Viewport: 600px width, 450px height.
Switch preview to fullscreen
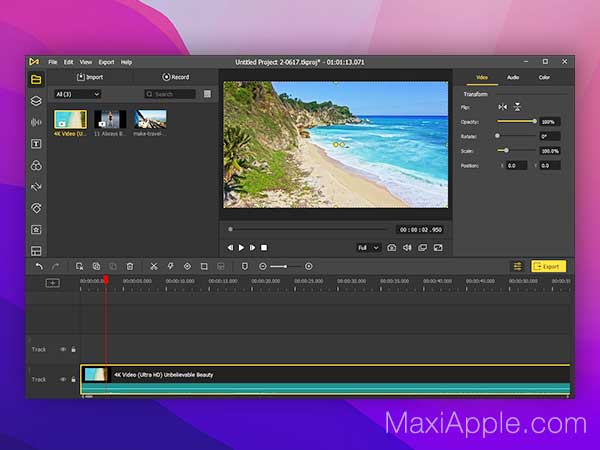pos(438,248)
